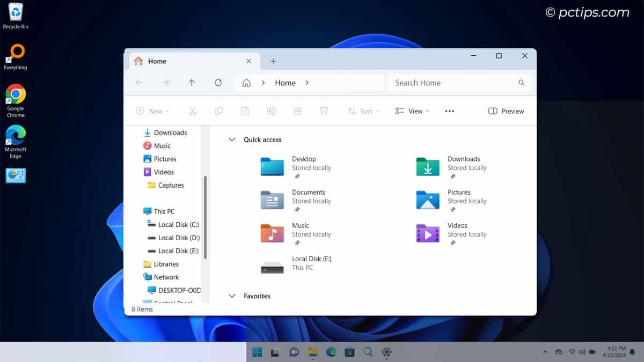
Task: Select the Cut icon in toolbar
Action: point(193,110)
